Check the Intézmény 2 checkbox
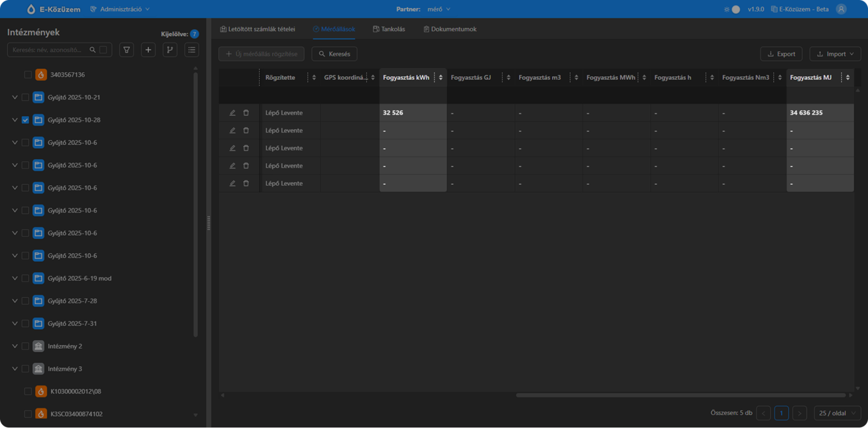 (25, 346)
